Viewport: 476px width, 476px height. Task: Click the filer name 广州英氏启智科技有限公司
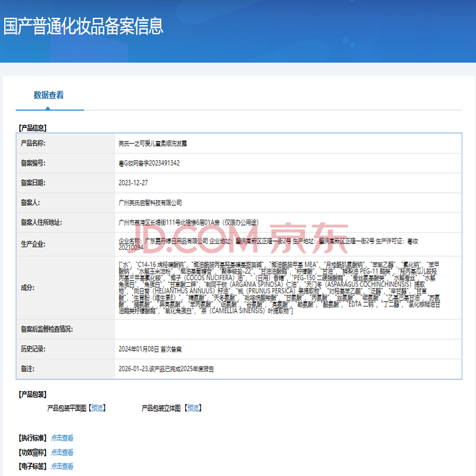tap(151, 203)
